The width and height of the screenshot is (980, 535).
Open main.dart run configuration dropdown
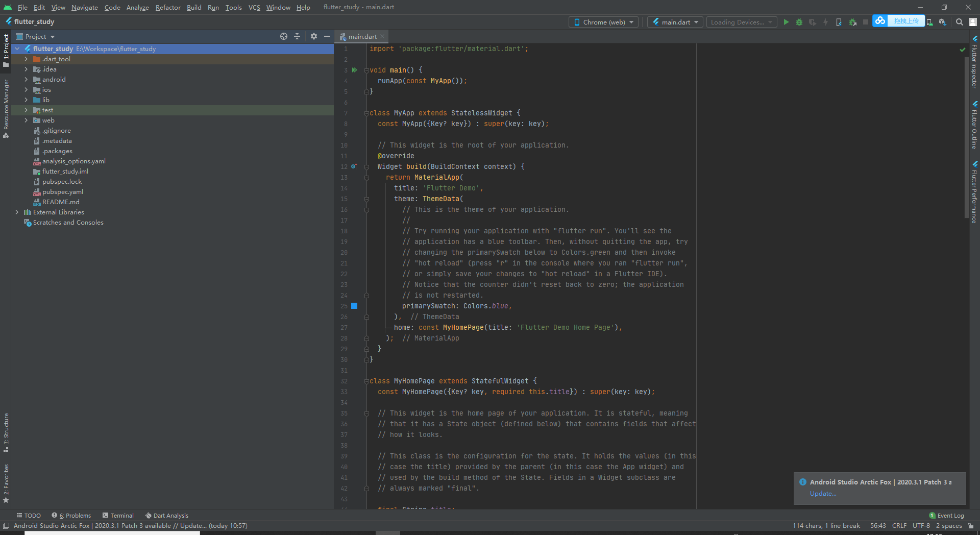pyautogui.click(x=675, y=22)
